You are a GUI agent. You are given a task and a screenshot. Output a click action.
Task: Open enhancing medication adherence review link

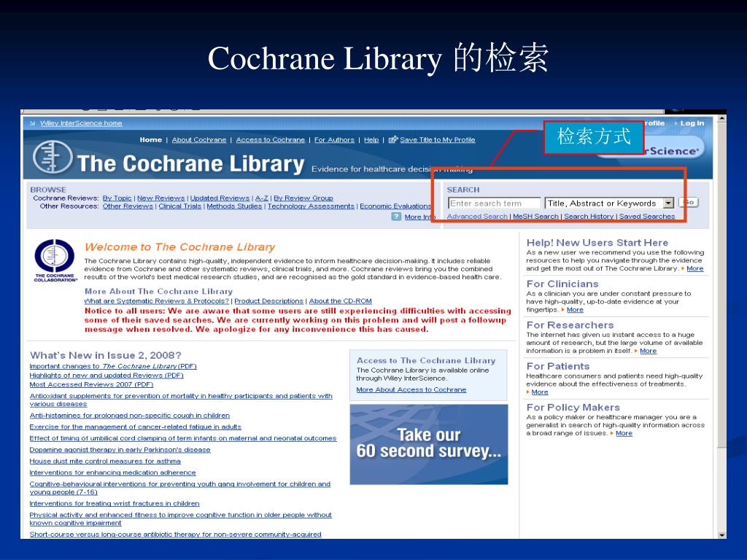point(112,472)
